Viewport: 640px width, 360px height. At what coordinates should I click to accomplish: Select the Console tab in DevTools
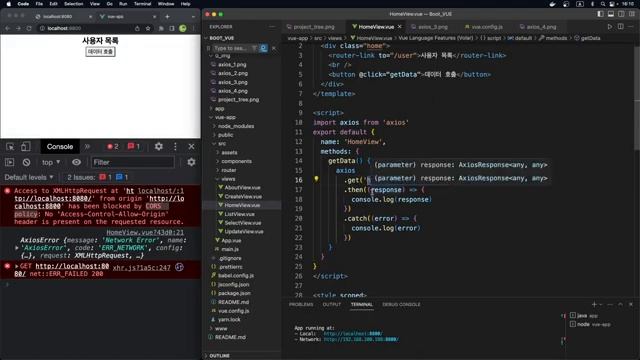(60, 147)
